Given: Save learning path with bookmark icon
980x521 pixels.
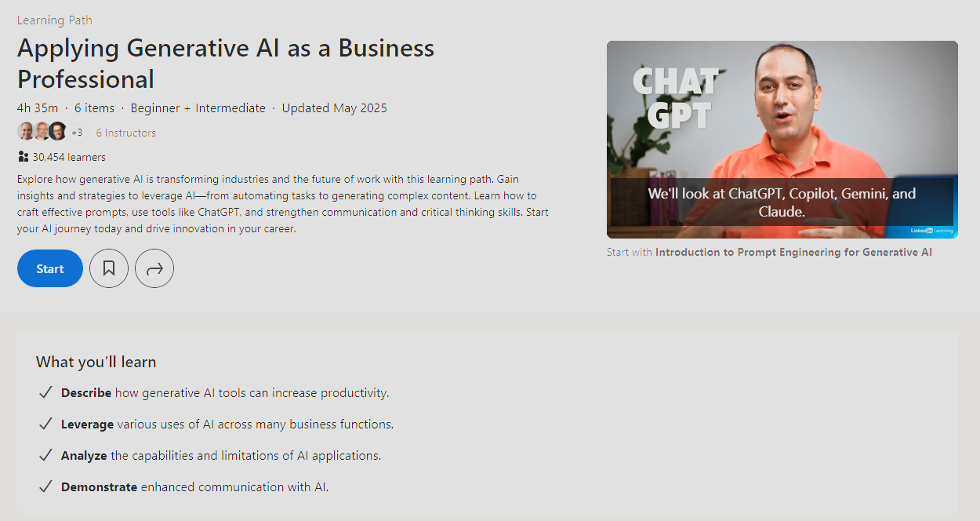Looking at the screenshot, I should click(x=109, y=268).
